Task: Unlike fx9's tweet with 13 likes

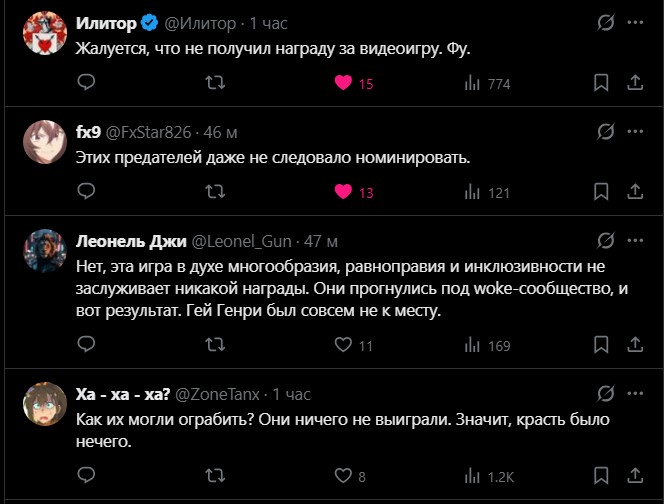Action: point(344,192)
